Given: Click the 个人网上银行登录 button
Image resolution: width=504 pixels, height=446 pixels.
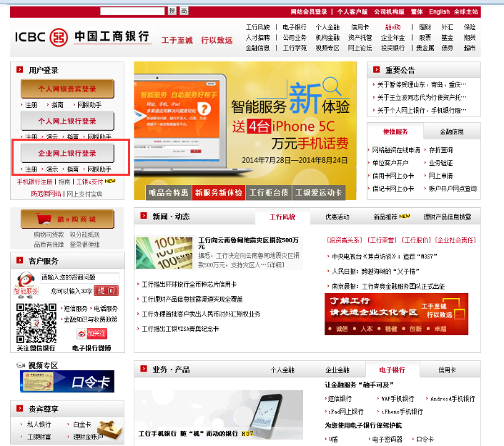Looking at the screenshot, I should [x=67, y=121].
